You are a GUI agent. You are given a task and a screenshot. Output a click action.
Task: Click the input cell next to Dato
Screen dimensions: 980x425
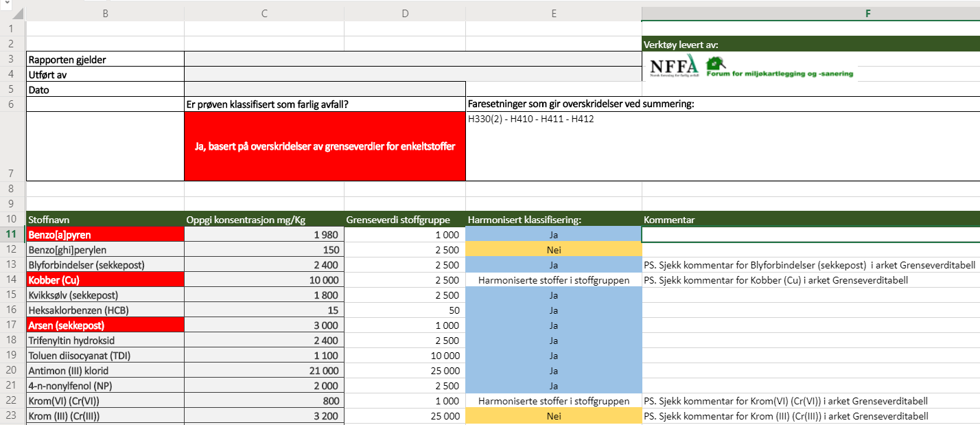pyautogui.click(x=324, y=89)
